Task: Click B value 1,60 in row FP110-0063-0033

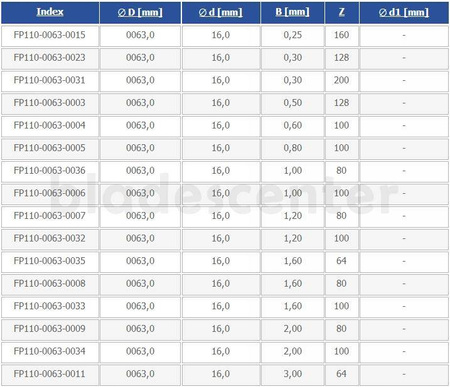Action: (293, 306)
